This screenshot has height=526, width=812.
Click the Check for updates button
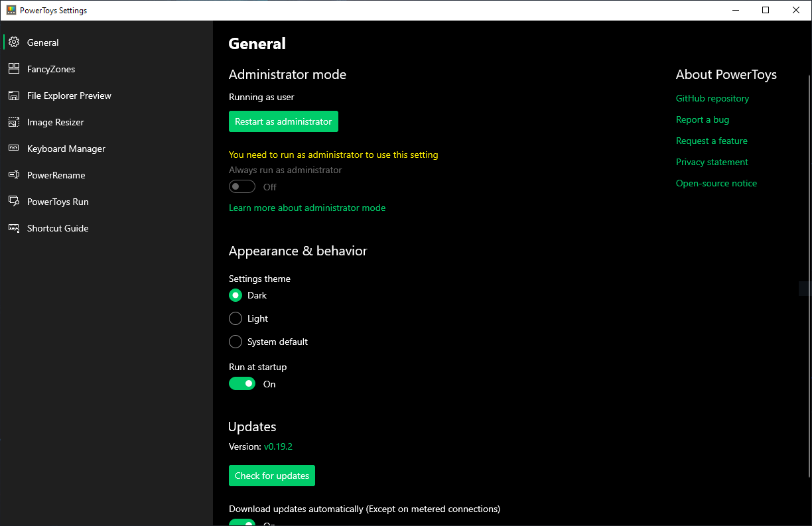272,476
